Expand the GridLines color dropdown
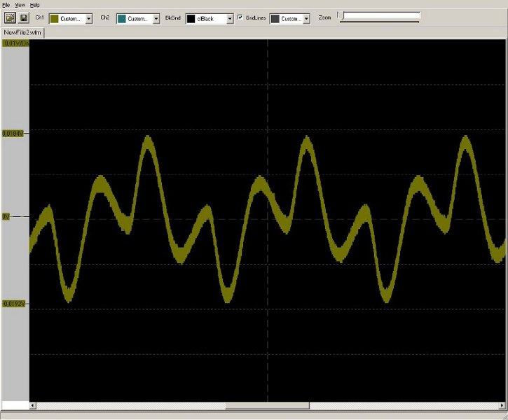Screen dimensions: 508x420 pos(306,19)
